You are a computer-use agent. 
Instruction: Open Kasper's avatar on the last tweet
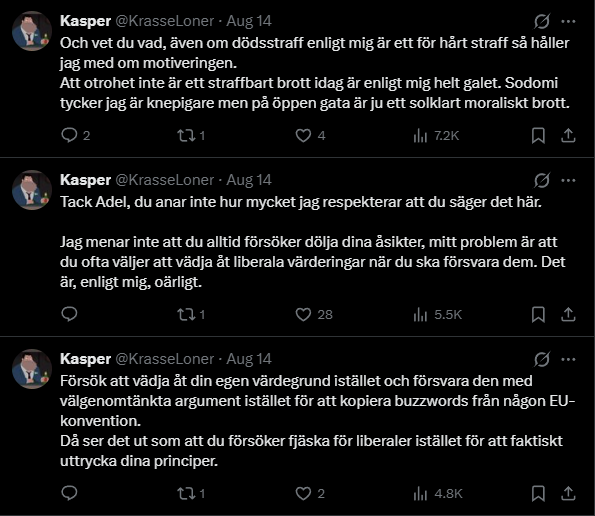(32, 369)
